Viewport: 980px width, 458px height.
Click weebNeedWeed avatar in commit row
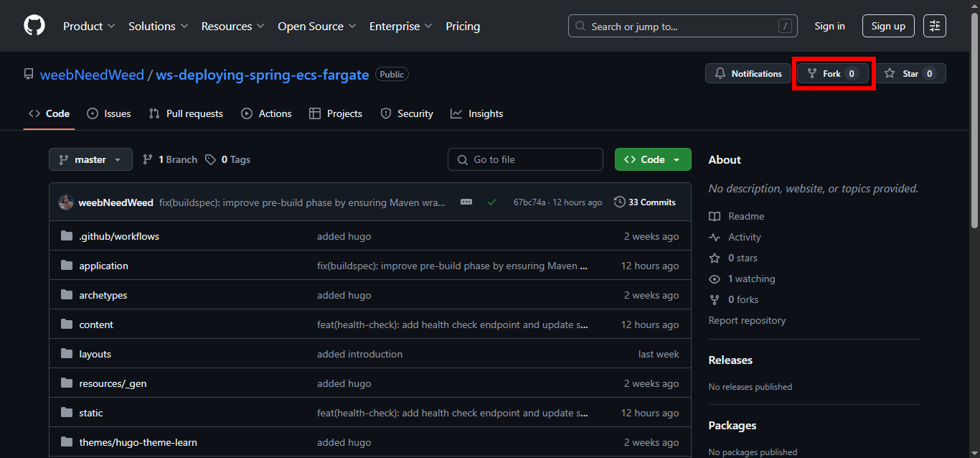pos(66,202)
